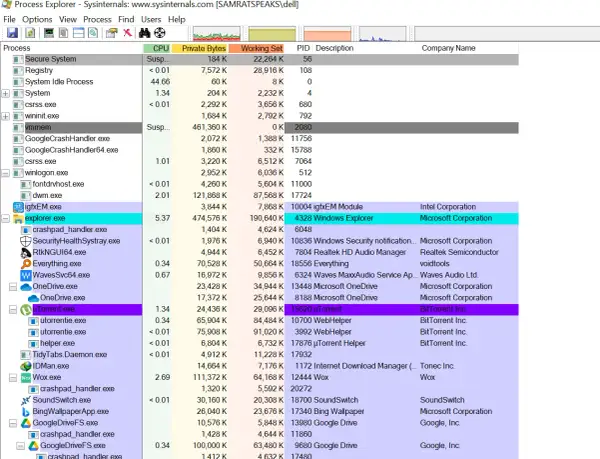Open the Help menu

[x=176, y=19]
